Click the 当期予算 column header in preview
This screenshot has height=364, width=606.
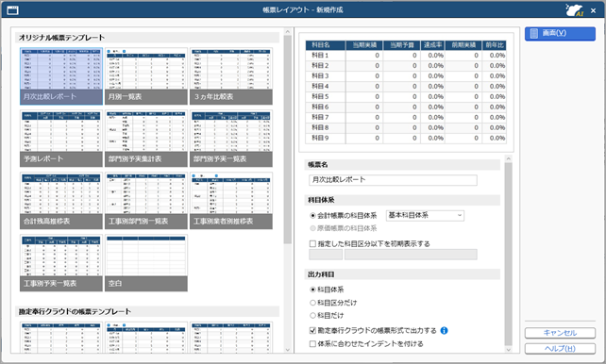[x=402, y=45]
